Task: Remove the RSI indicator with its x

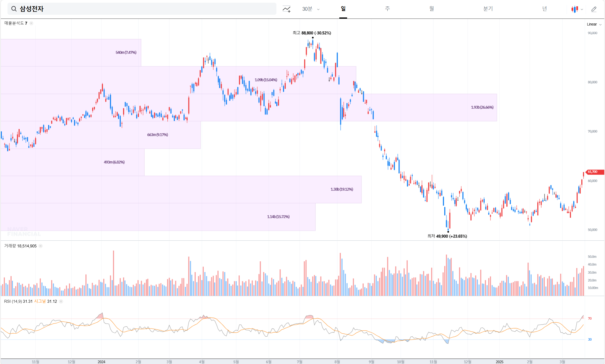Action: click(x=61, y=301)
